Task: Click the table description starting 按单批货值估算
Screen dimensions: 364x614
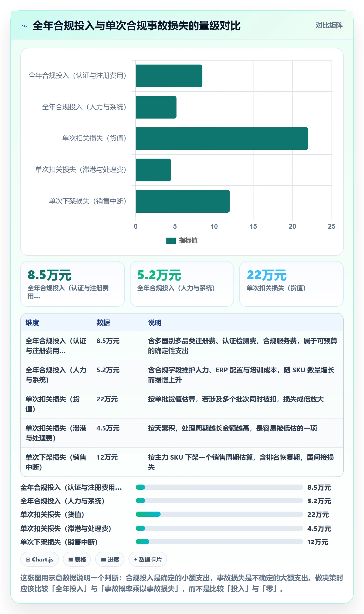Action: click(236, 399)
